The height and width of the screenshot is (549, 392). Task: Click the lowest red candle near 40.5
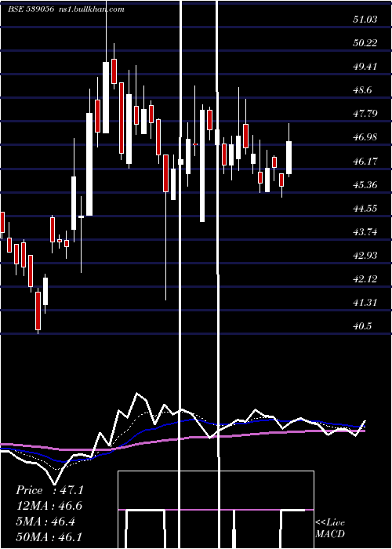click(38, 311)
